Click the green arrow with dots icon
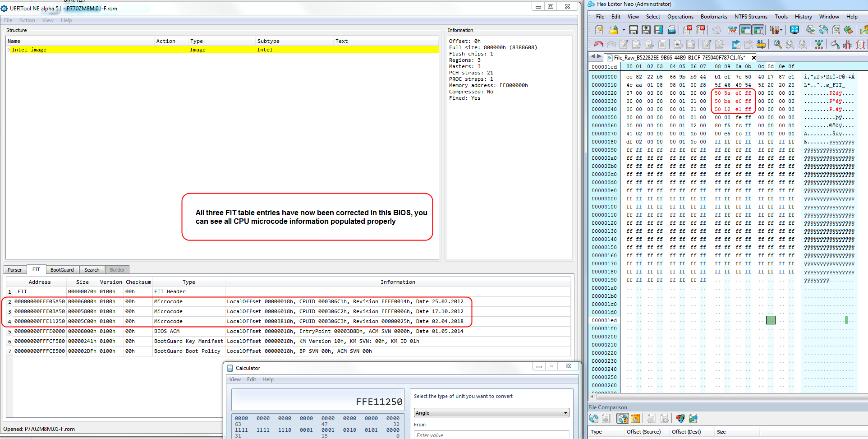The image size is (868, 439). 819,44
